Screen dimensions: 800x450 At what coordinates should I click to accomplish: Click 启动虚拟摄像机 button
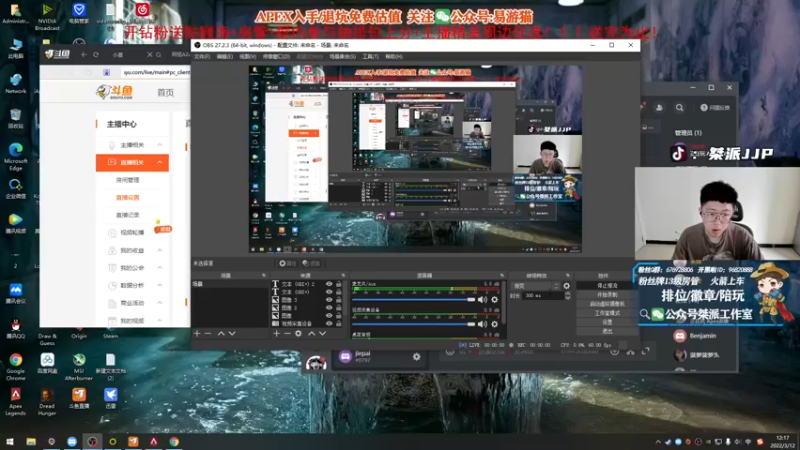(607, 304)
